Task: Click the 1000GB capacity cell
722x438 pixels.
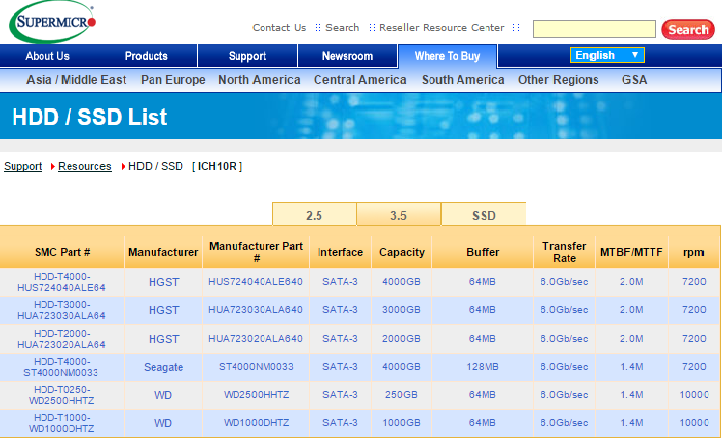Action: pyautogui.click(x=402, y=423)
